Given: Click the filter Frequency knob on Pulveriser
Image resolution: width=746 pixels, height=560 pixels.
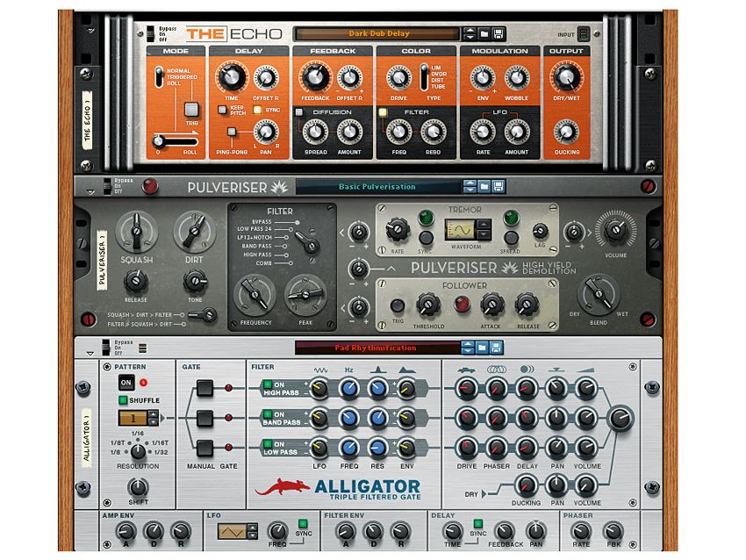Looking at the screenshot, I should click(255, 296).
